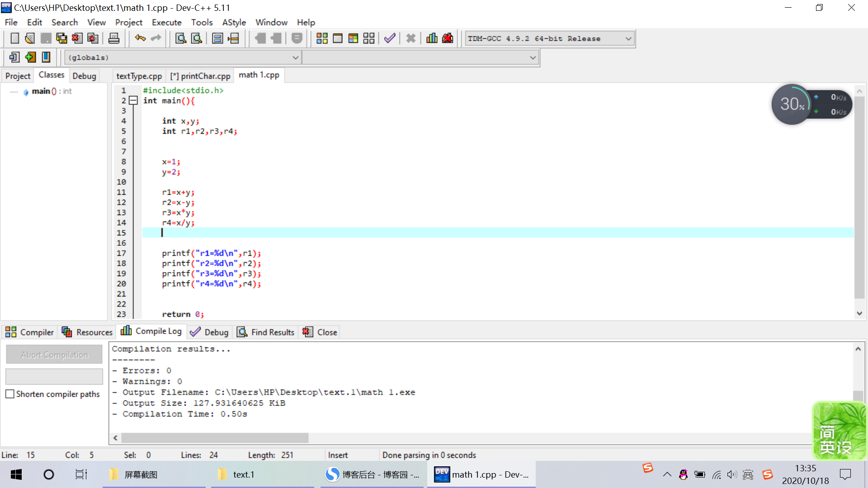This screenshot has width=868, height=488.
Task: Click the editor vertical scrollbar down arrow
Action: pyautogui.click(x=859, y=313)
